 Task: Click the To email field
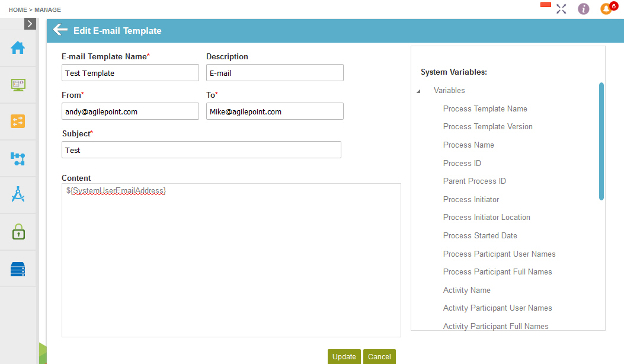pyautogui.click(x=275, y=111)
